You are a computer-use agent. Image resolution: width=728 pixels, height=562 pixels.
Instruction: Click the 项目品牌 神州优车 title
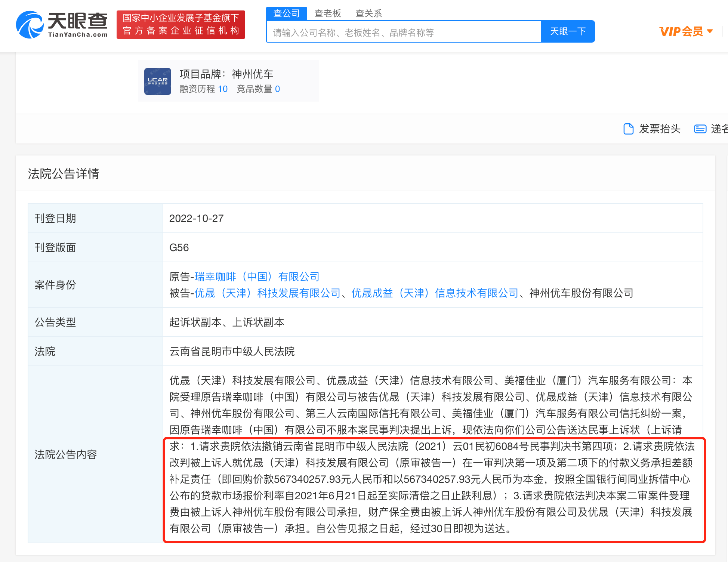[x=226, y=74]
